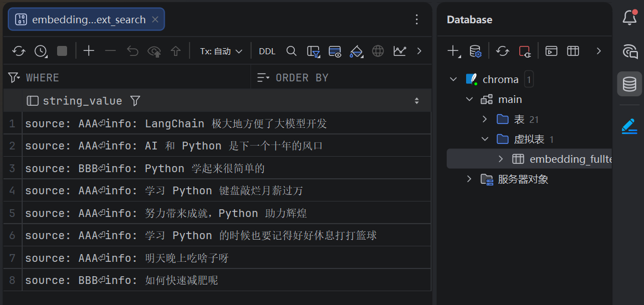
Task: Expand more Database toolbar items chevron
Action: pos(599,51)
